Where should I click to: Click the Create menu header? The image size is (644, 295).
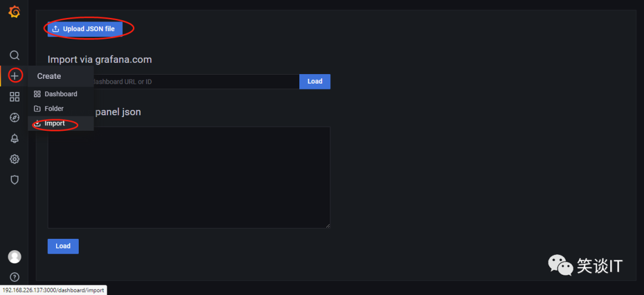click(x=49, y=76)
